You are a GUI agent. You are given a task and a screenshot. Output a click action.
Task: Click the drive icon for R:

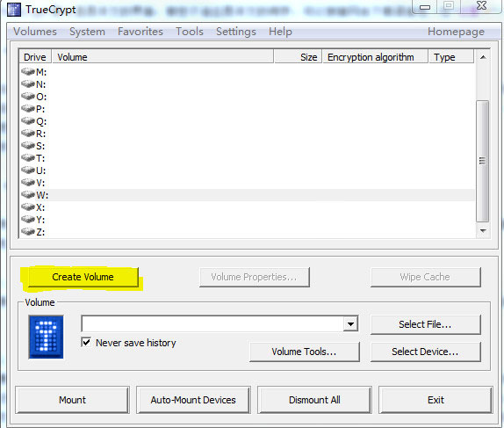click(x=28, y=133)
